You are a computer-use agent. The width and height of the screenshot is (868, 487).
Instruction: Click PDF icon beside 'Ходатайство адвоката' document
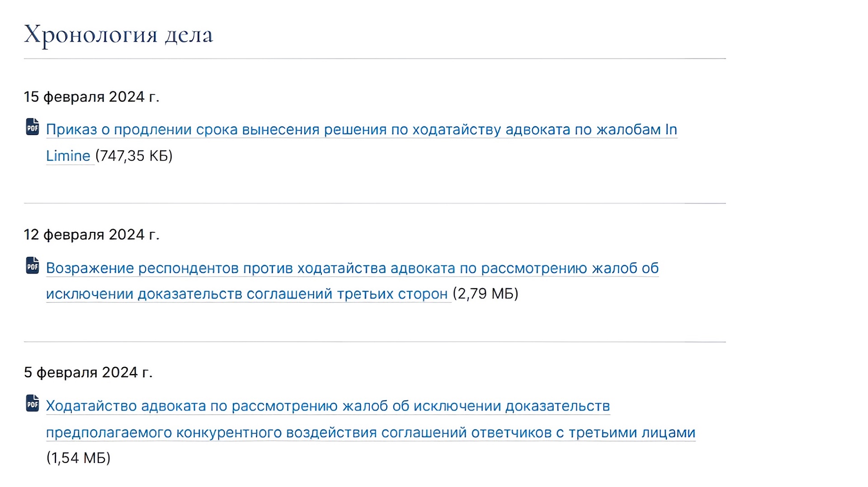click(x=33, y=403)
